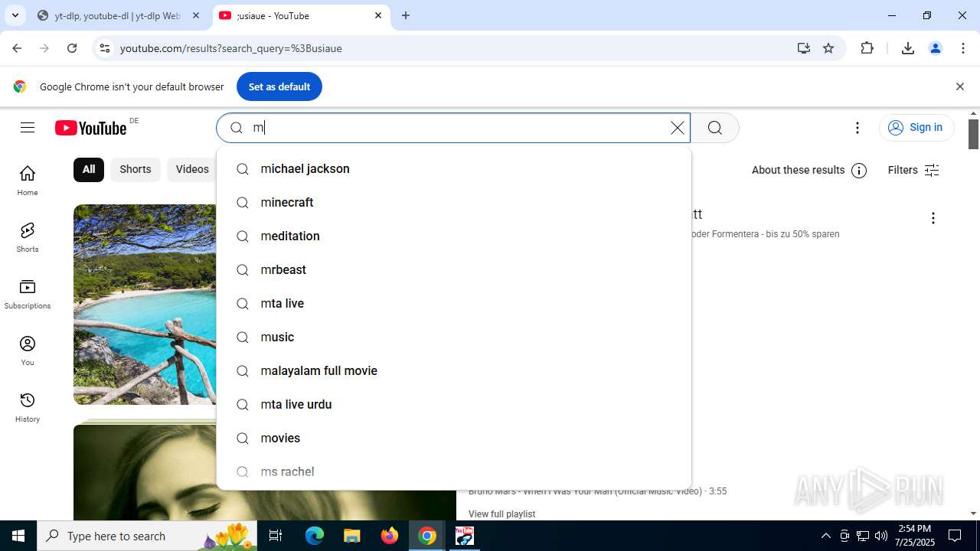Image resolution: width=980 pixels, height=551 pixels.
Task: Close the yt-dlp browser tab
Action: 195,15
